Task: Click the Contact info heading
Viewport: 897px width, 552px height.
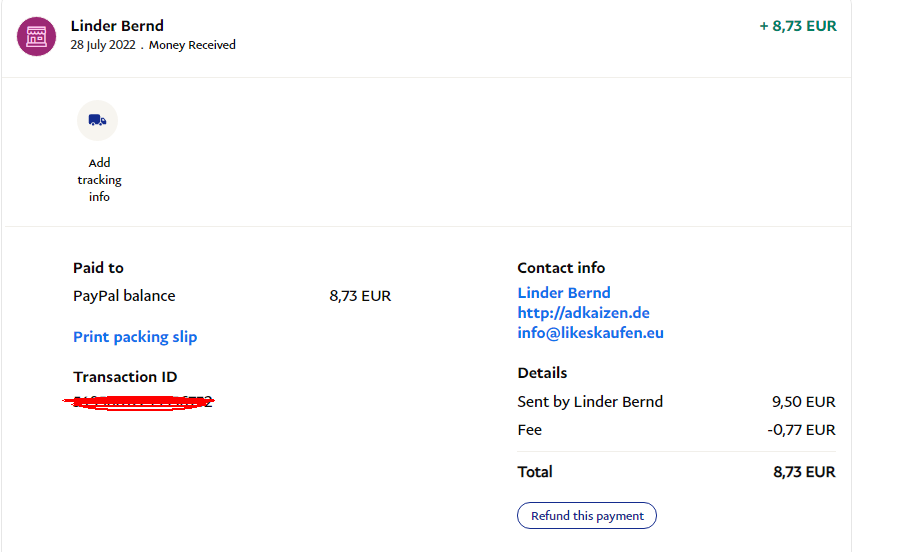Action: tap(561, 268)
